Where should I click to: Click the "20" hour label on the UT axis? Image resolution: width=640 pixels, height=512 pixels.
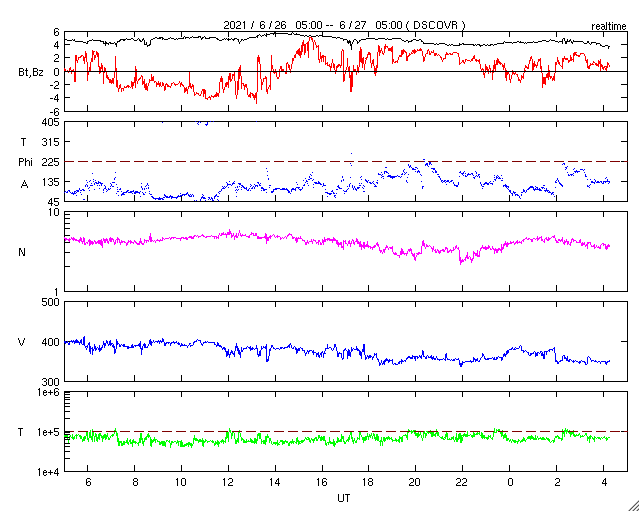click(416, 482)
